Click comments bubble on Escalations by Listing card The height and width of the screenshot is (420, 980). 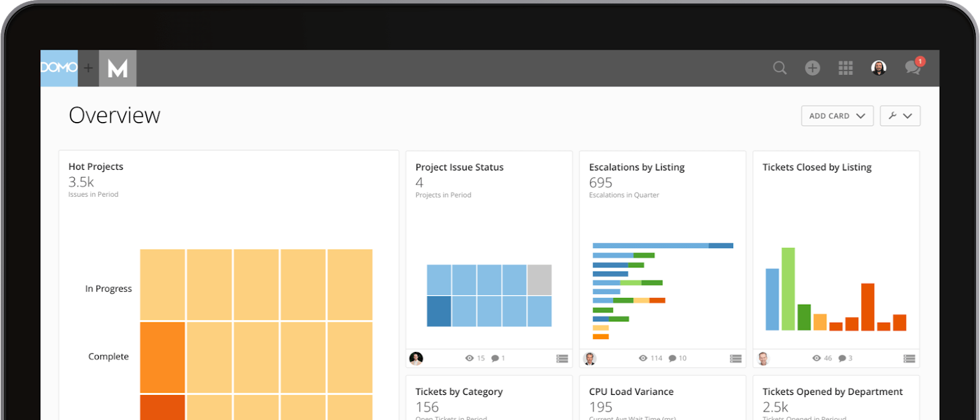673,358
